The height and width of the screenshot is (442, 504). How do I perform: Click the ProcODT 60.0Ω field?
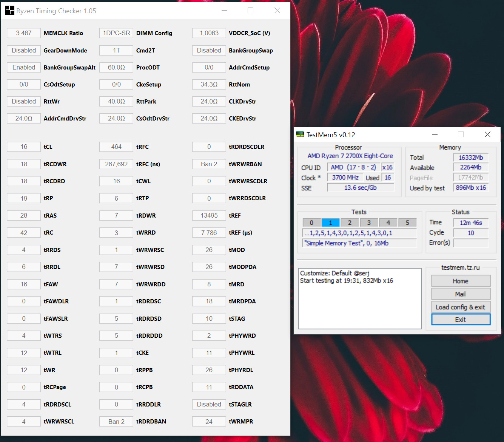[116, 67]
